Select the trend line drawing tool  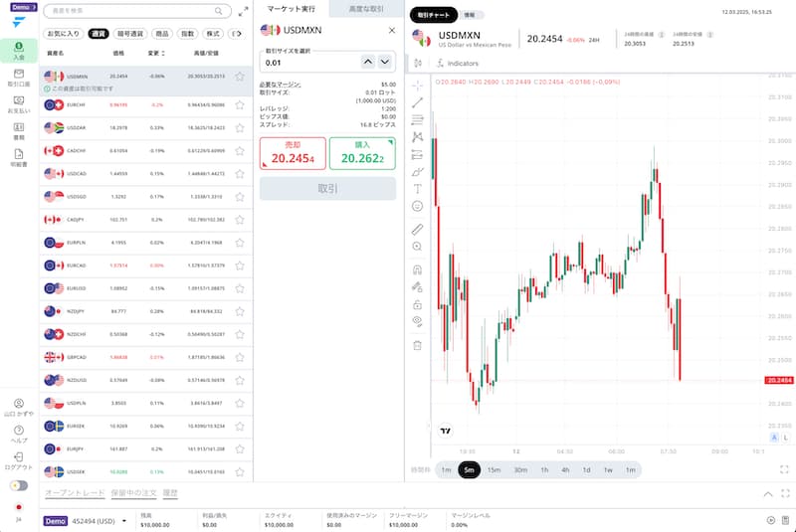point(418,102)
